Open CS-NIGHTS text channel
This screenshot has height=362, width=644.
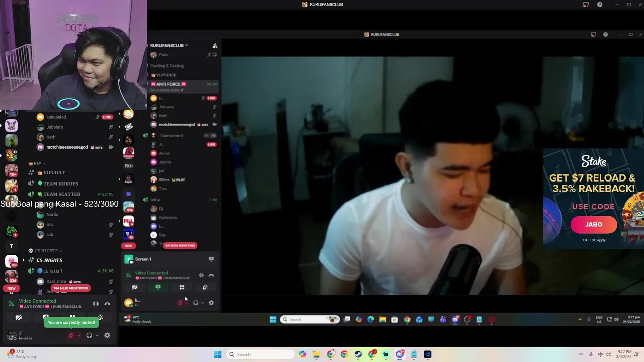point(49,260)
